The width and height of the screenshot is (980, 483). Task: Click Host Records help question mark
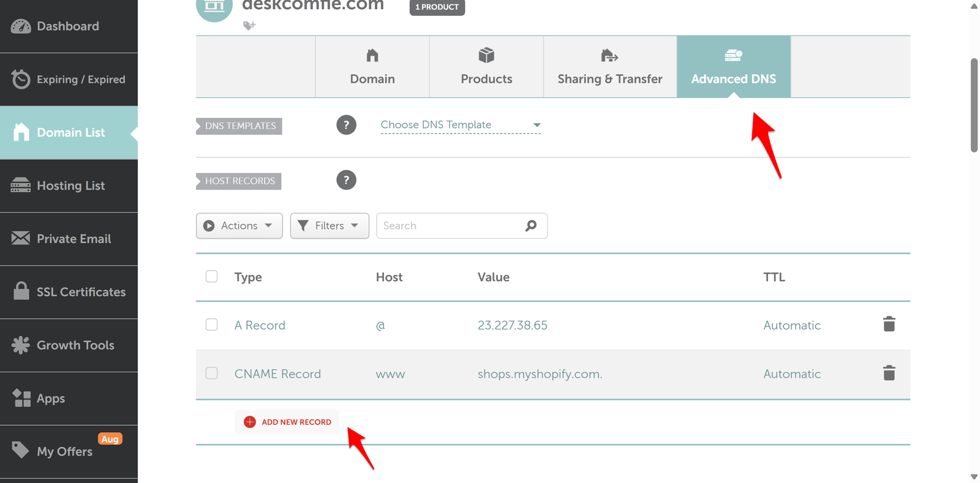pyautogui.click(x=346, y=180)
